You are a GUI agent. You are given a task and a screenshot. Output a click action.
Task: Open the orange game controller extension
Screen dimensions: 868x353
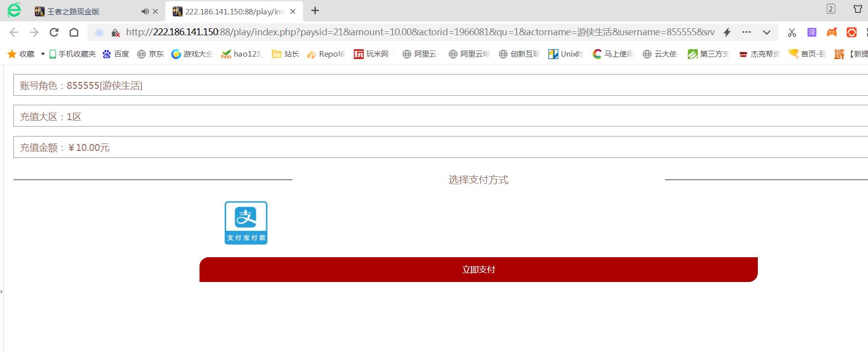pyautogui.click(x=831, y=32)
